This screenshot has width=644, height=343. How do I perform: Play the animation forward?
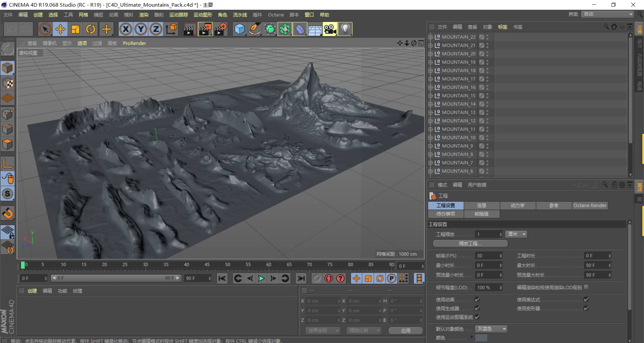pos(261,278)
